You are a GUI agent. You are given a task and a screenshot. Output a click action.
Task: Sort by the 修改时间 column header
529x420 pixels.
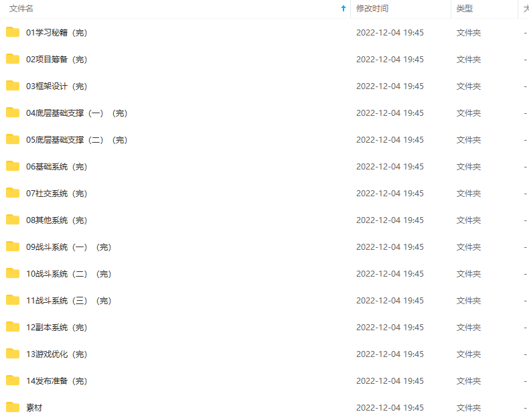click(372, 9)
